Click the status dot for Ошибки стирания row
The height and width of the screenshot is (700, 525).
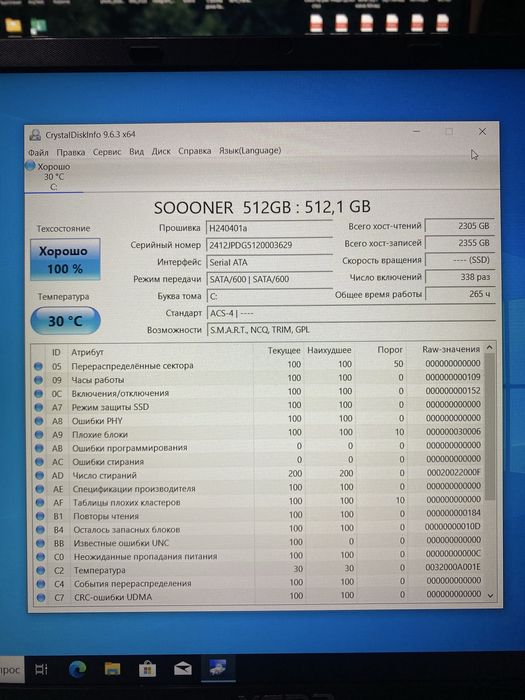[x=39, y=462]
